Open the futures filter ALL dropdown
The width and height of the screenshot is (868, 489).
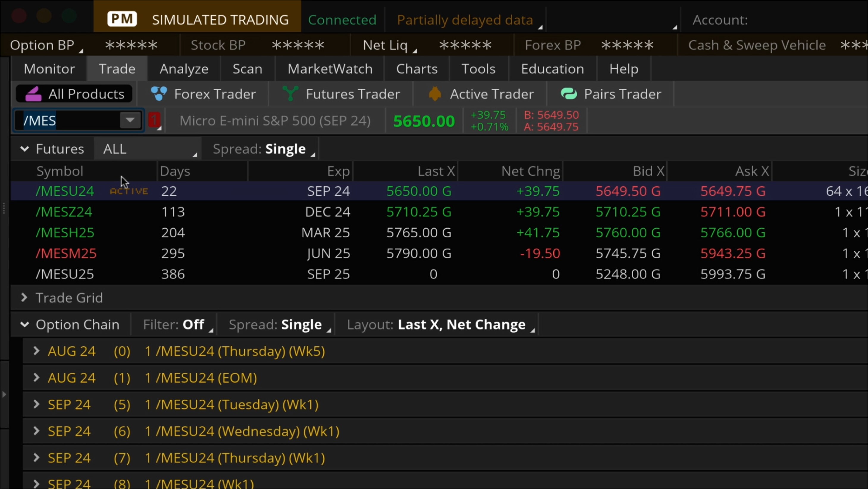[148, 149]
